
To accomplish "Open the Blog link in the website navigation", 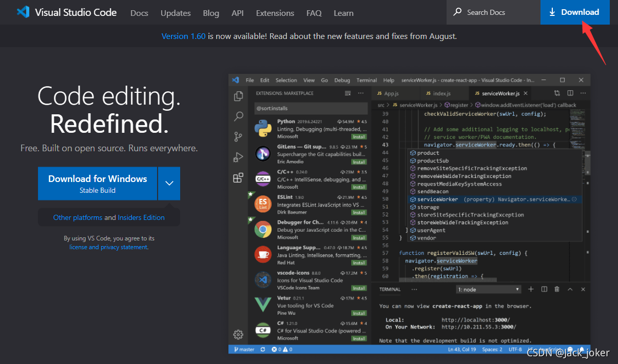I will 211,13.
